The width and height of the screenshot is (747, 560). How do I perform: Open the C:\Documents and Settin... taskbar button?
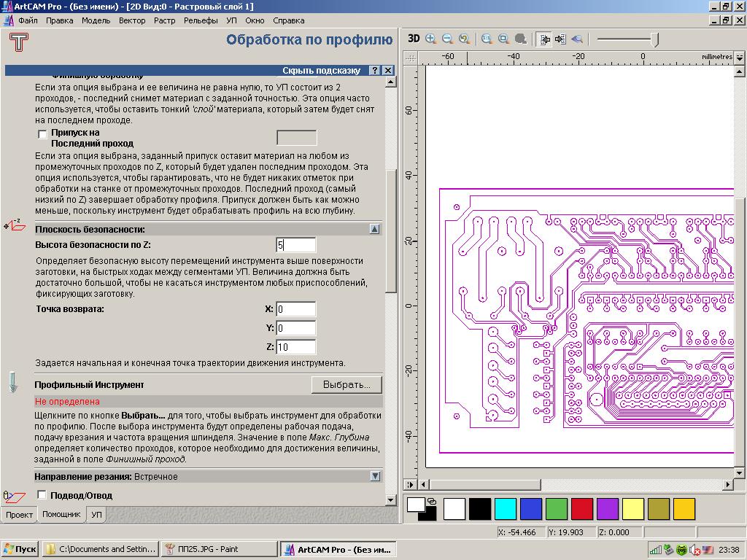pos(101,550)
